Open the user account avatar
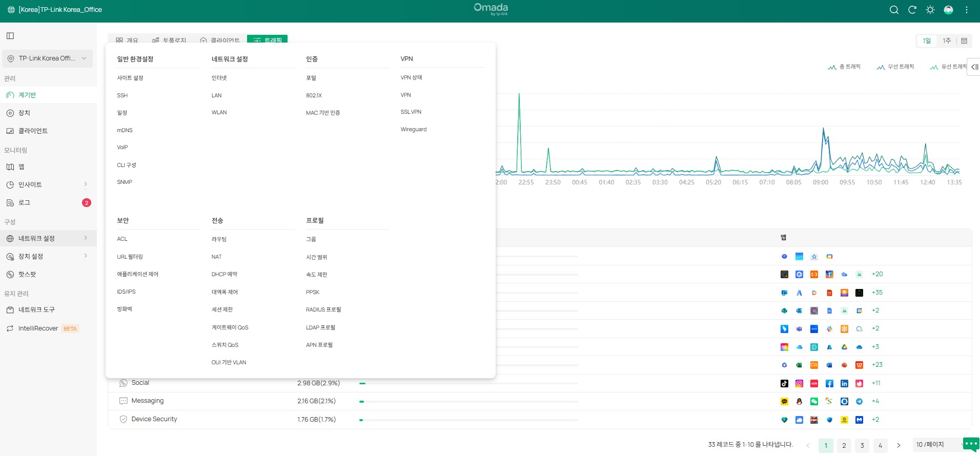 coord(948,10)
